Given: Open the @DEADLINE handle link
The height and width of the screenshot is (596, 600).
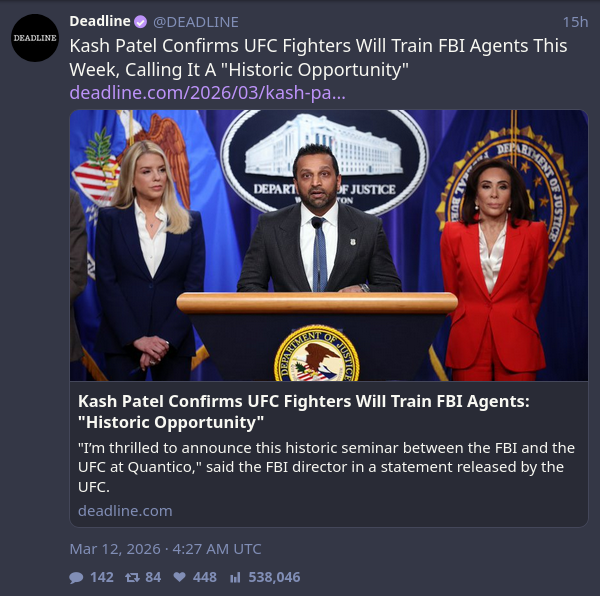Looking at the screenshot, I should click(x=196, y=22).
